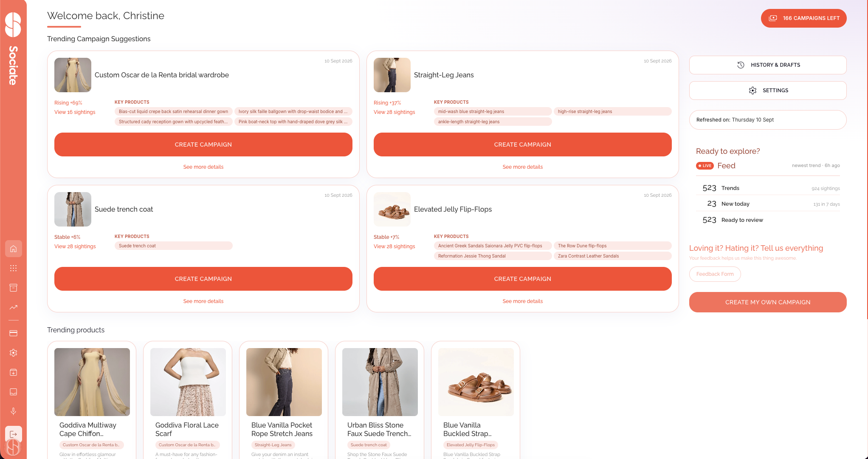The width and height of the screenshot is (868, 459).
Task: Open the download box icon in sidebar
Action: click(13, 372)
